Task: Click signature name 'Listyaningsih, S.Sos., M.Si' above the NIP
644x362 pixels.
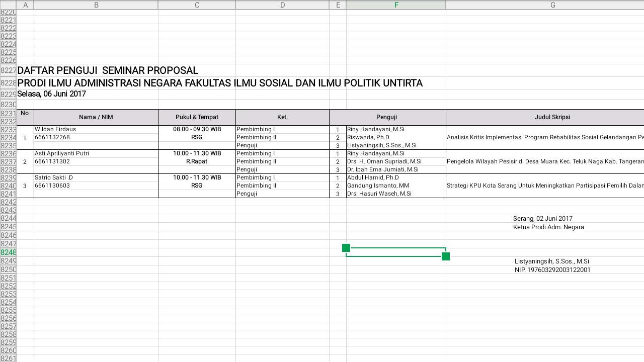Action: coord(552,261)
